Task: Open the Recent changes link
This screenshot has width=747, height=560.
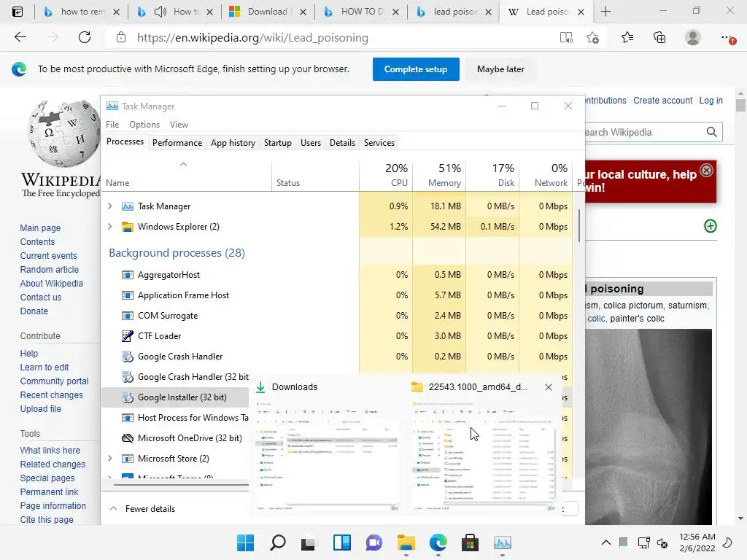Action: tap(52, 394)
